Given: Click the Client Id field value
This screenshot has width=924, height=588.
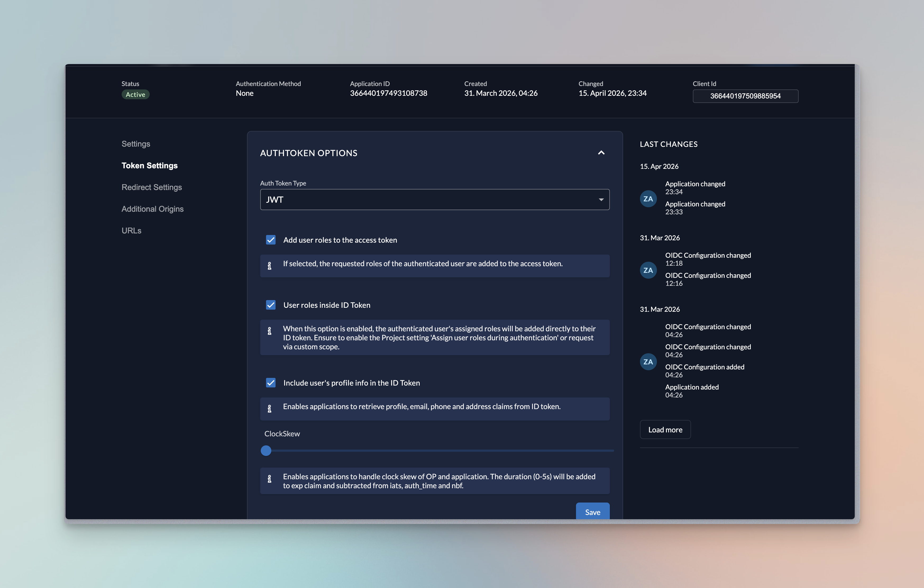Looking at the screenshot, I should [745, 96].
